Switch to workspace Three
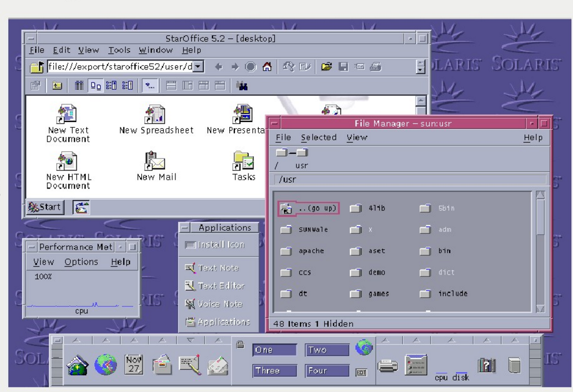573x392 pixels. pyautogui.click(x=274, y=371)
